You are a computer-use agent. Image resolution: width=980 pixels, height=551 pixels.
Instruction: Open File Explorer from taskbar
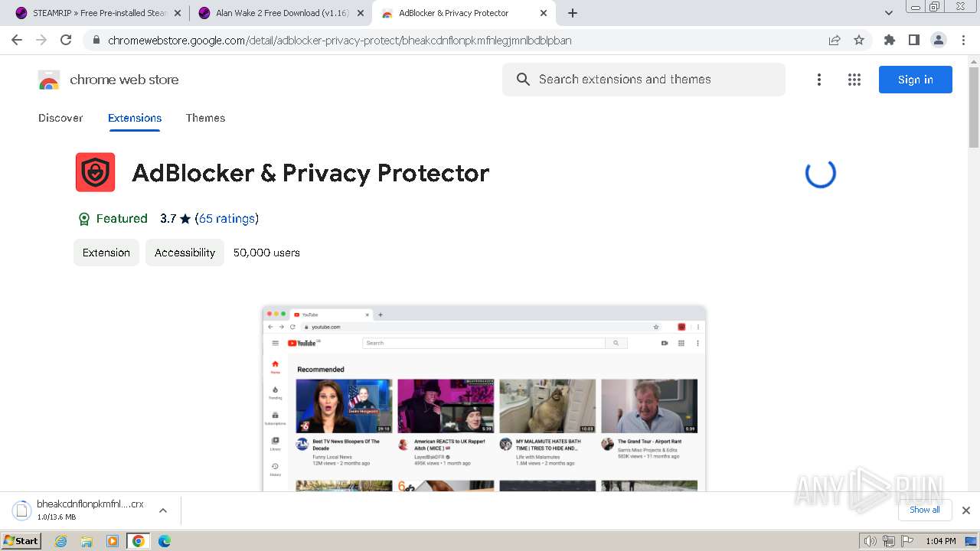click(x=87, y=541)
